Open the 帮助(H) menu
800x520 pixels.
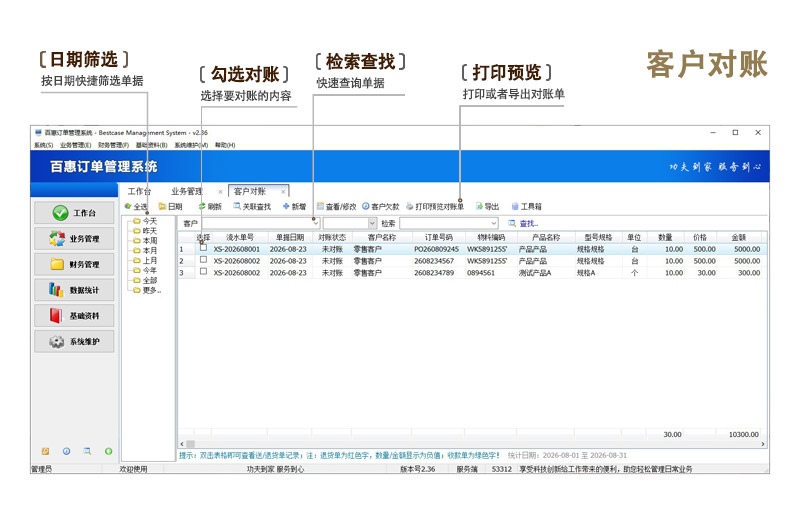coord(225,145)
